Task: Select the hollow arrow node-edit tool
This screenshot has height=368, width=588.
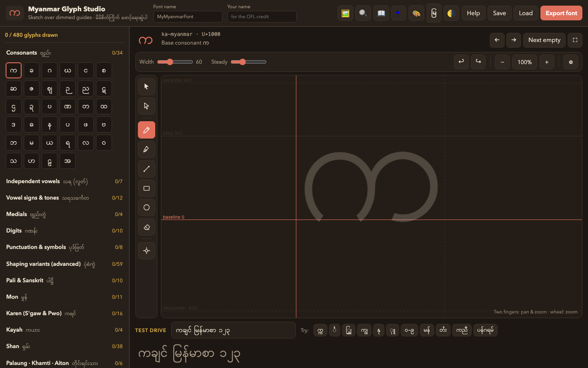Action: (147, 106)
